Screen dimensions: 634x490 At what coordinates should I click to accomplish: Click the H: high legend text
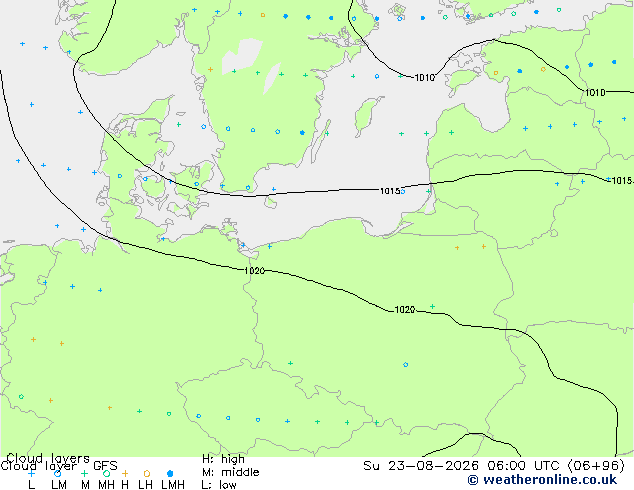click(x=223, y=459)
